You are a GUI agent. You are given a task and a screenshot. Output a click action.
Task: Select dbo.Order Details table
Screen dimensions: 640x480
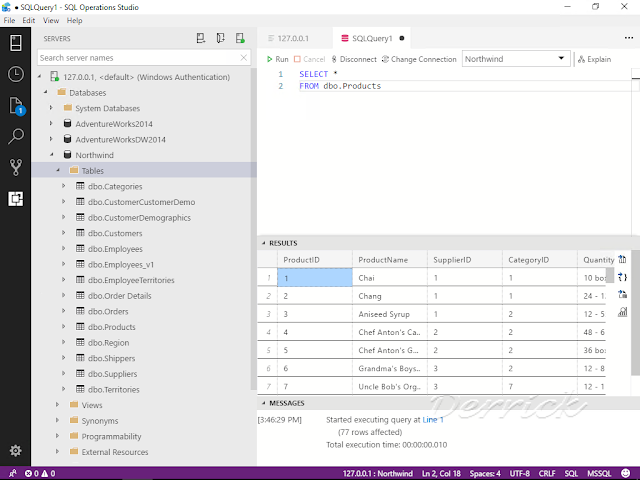tap(120, 296)
